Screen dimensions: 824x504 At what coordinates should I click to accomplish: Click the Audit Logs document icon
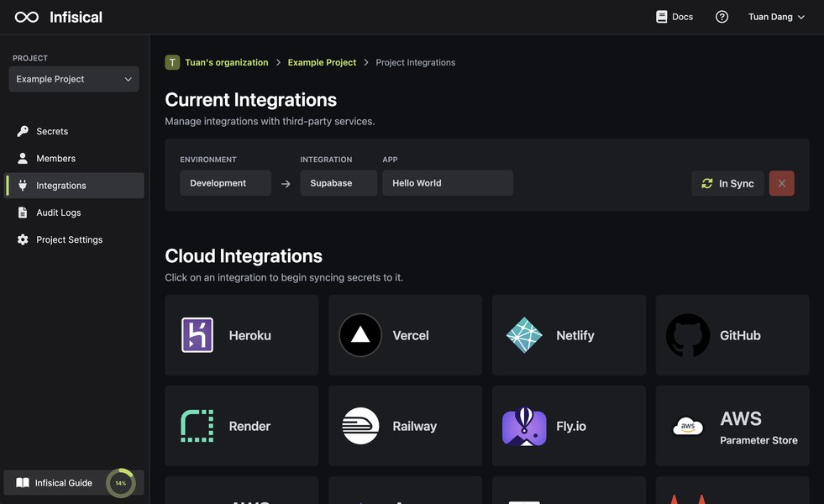coord(23,213)
